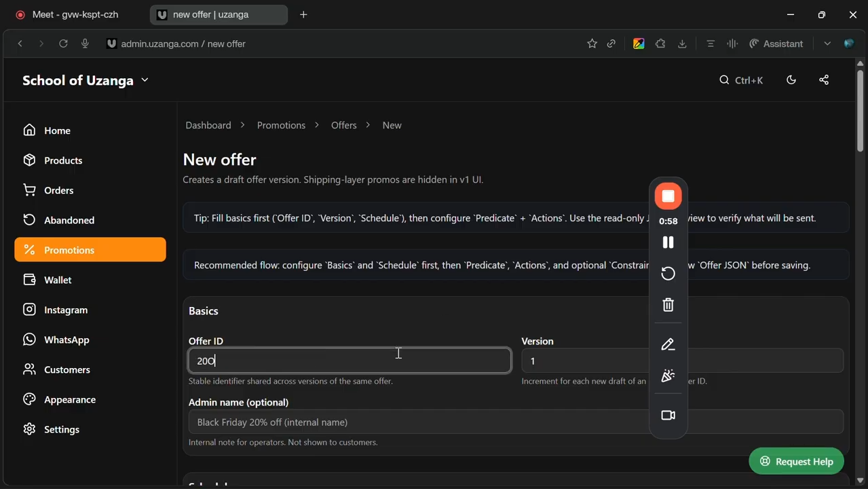
Task: Go to Offers in the breadcrumb
Action: (344, 125)
